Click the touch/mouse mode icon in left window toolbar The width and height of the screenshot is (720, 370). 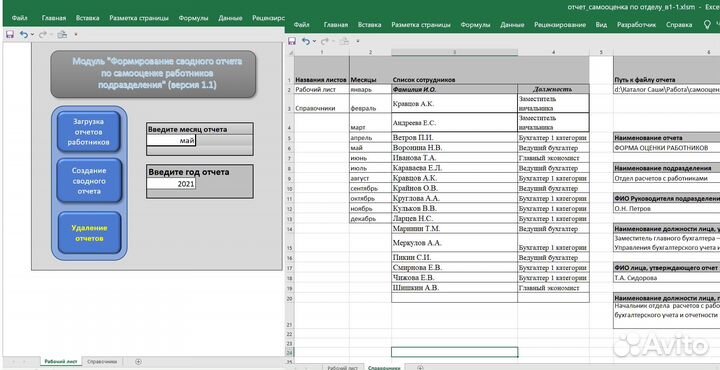coord(62,34)
